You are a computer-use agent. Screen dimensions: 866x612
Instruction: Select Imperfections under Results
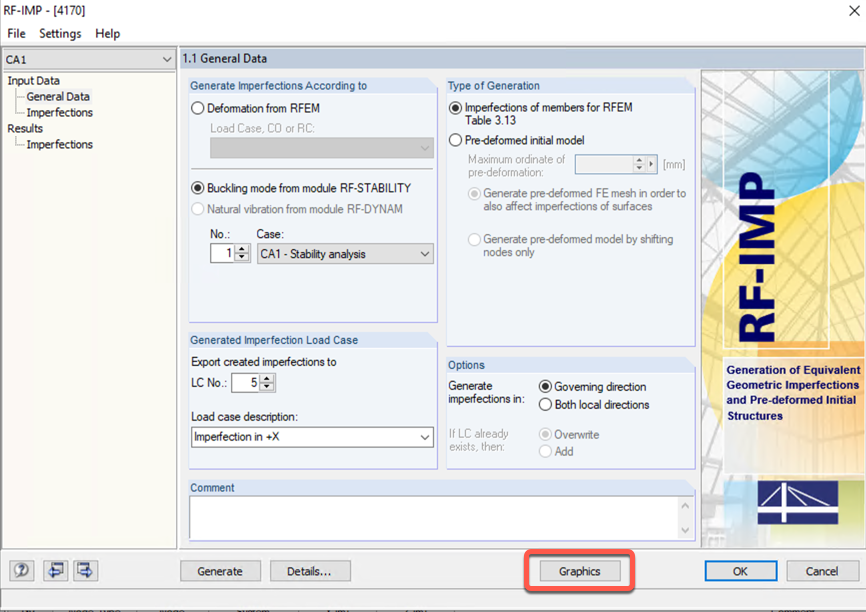click(x=60, y=145)
